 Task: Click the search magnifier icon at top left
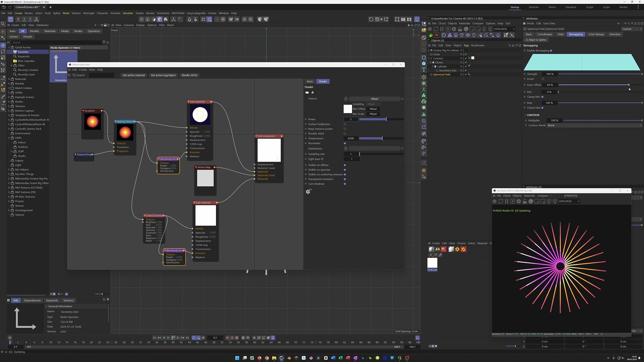(3, 24)
